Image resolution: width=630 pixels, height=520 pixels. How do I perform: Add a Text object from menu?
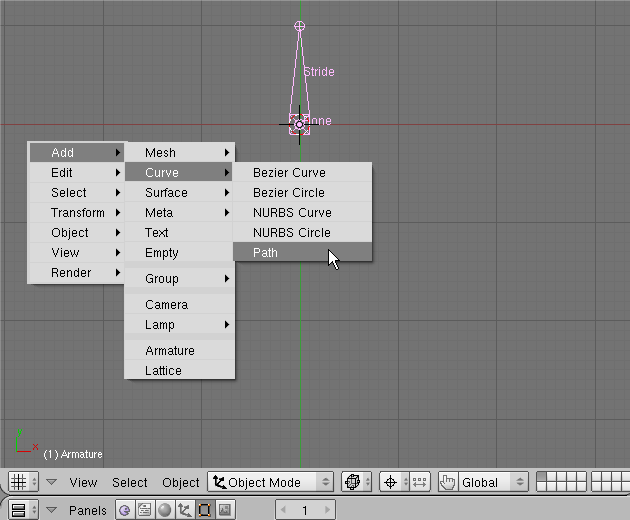(180, 232)
